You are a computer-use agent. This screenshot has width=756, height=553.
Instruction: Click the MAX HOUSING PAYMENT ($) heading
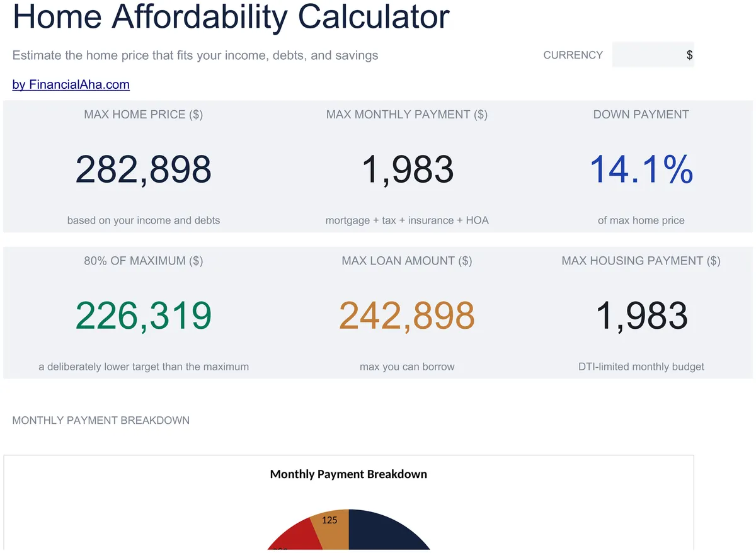pyautogui.click(x=641, y=261)
